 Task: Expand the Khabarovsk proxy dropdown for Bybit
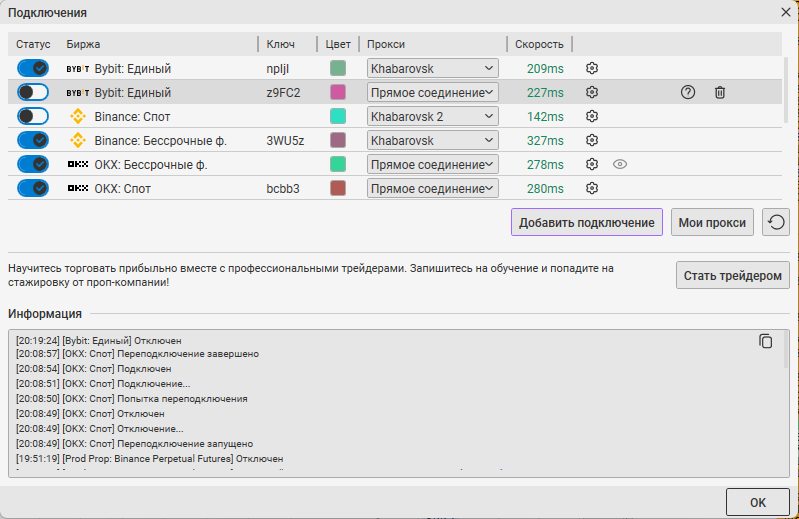click(432, 68)
